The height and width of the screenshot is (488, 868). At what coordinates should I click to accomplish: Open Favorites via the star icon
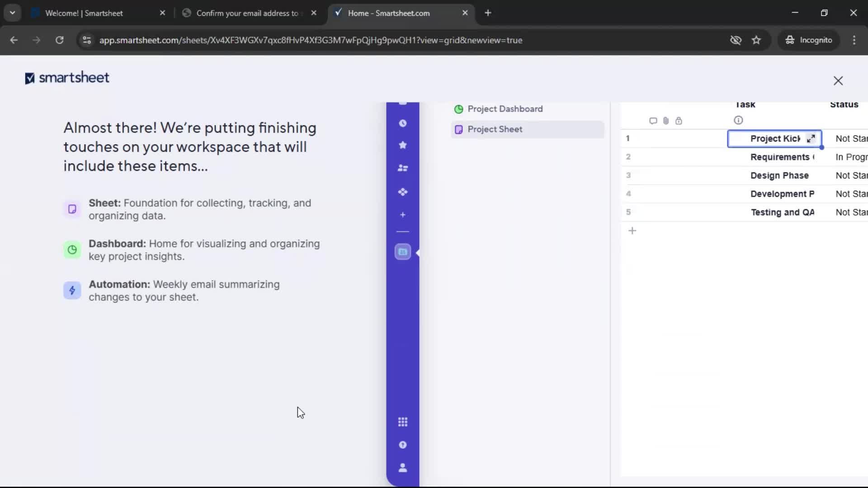403,145
